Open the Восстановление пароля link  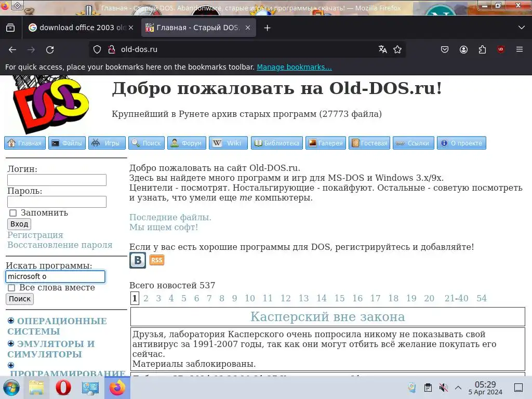pyautogui.click(x=60, y=245)
